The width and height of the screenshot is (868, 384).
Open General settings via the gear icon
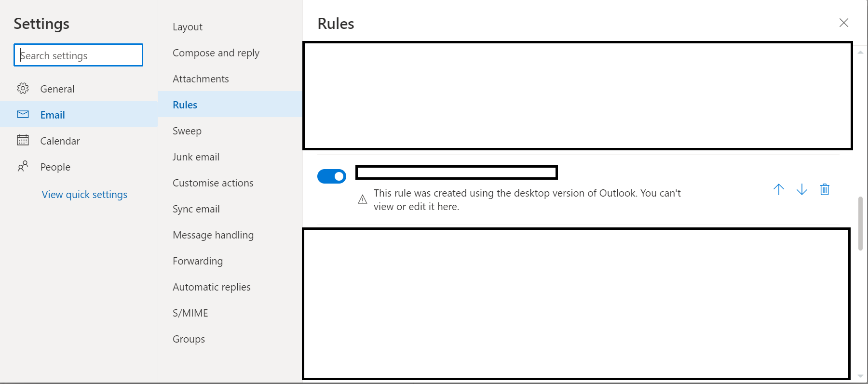pos(23,89)
